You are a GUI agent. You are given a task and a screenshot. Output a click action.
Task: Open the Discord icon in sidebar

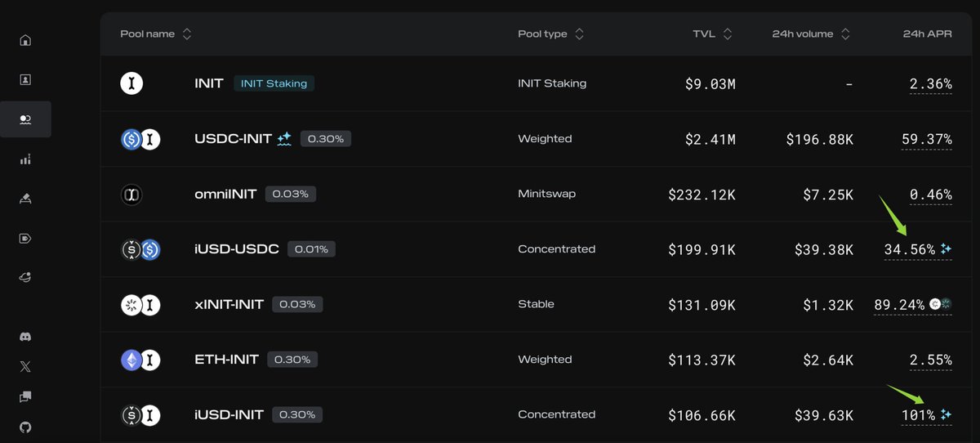(25, 337)
